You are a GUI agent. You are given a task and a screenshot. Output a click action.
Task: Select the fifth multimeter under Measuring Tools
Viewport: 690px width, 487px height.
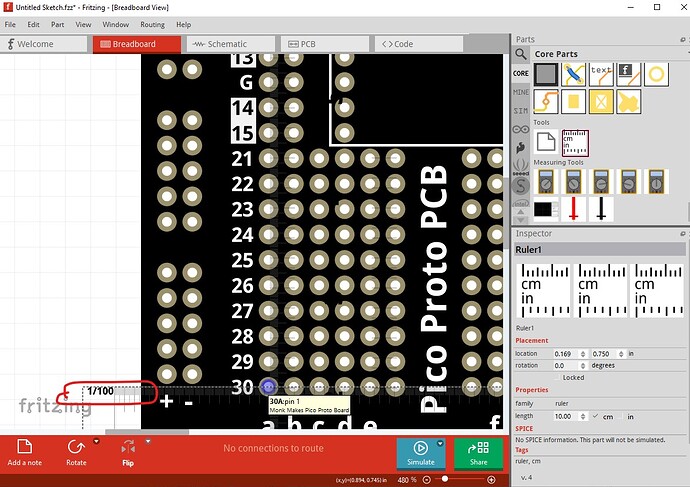[x=656, y=182]
